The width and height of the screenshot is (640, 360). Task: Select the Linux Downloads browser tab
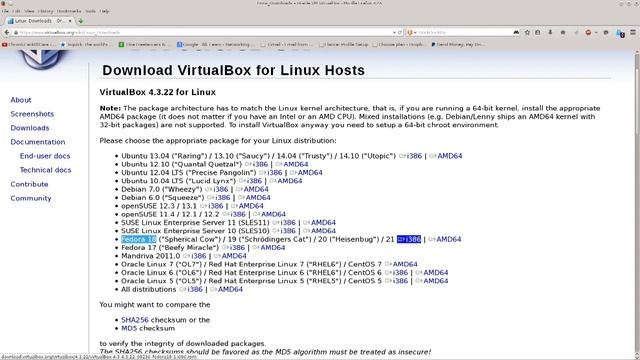tap(40, 21)
